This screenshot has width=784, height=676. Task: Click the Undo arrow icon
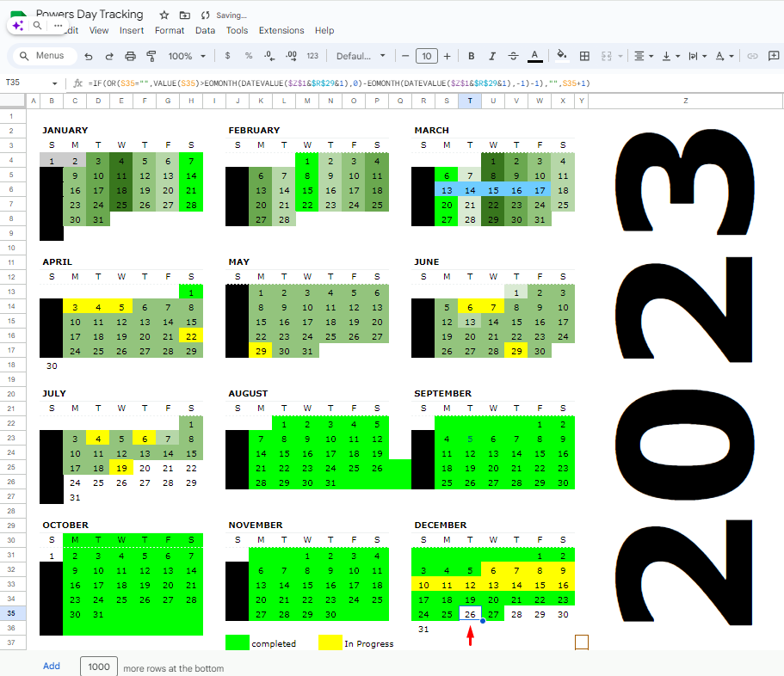pyautogui.click(x=88, y=56)
